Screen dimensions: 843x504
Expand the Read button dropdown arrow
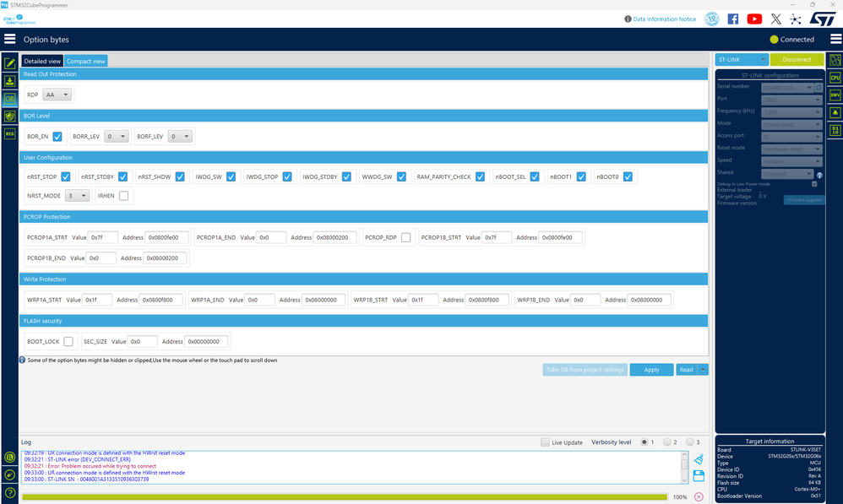point(703,370)
